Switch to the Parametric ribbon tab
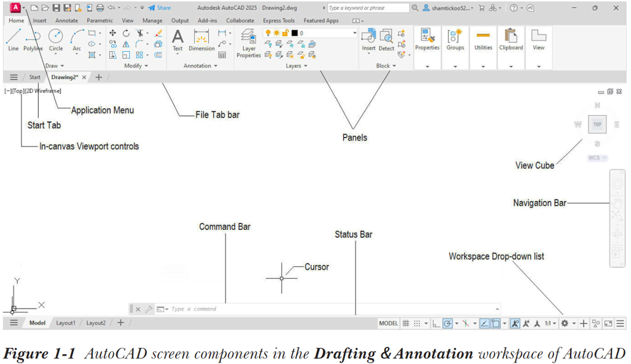This screenshot has width=631, height=364. [100, 20]
